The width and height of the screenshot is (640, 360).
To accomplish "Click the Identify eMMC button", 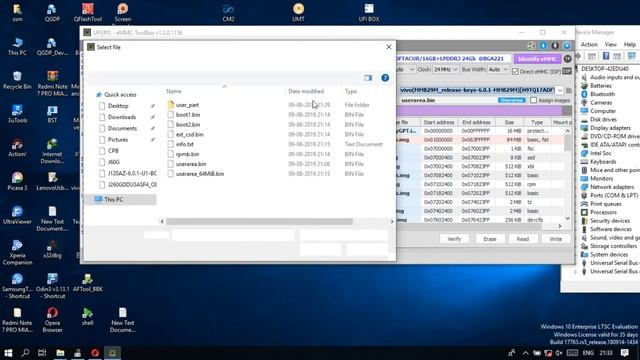I will point(537,59).
